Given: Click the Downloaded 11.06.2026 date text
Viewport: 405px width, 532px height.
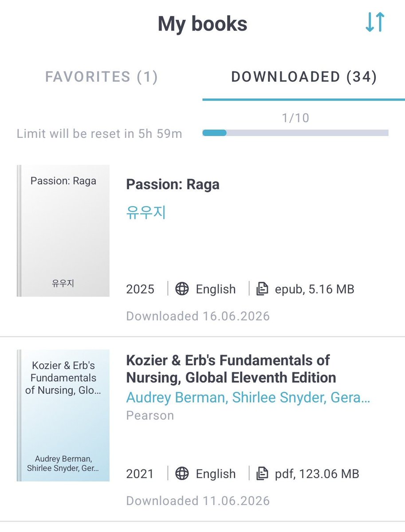Looking at the screenshot, I should point(198,501).
